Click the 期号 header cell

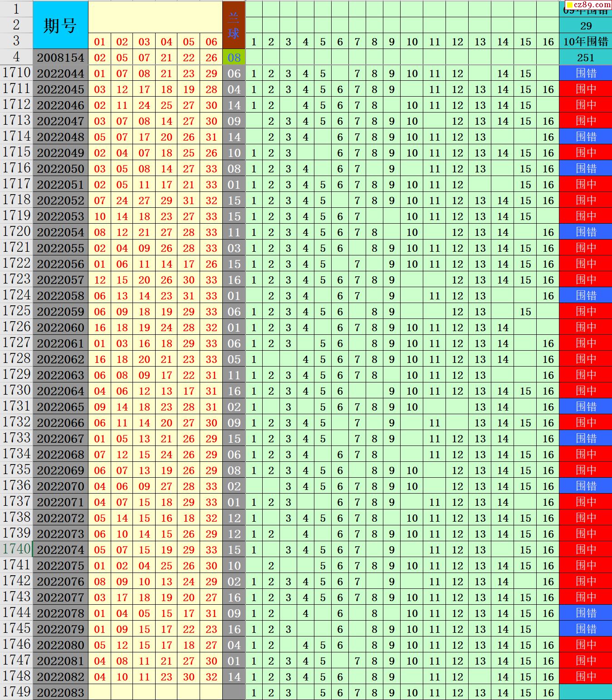pos(60,25)
